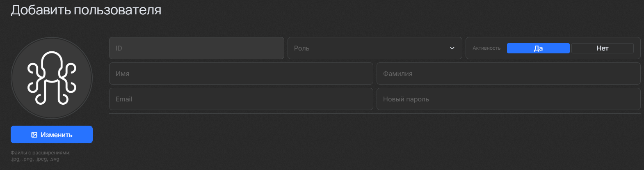The height and width of the screenshot is (170, 644).
Task: Click the divider line below the form
Action: point(375,114)
